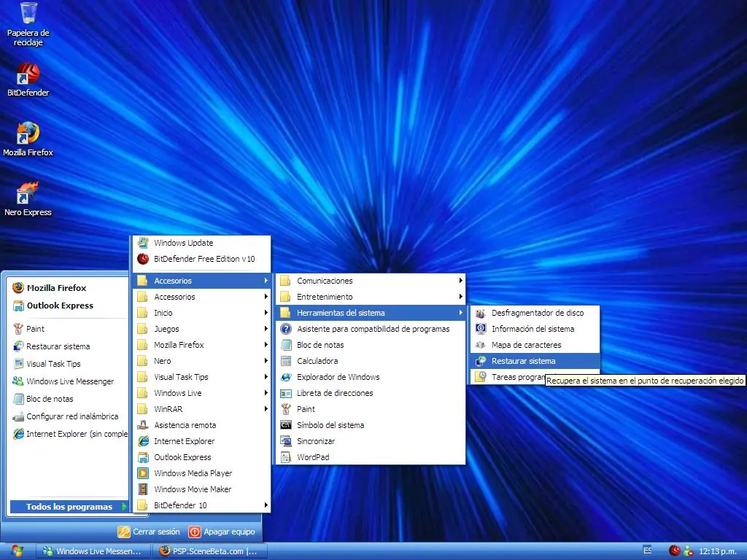
Task: Click the Explorador de Windows icon
Action: [286, 377]
